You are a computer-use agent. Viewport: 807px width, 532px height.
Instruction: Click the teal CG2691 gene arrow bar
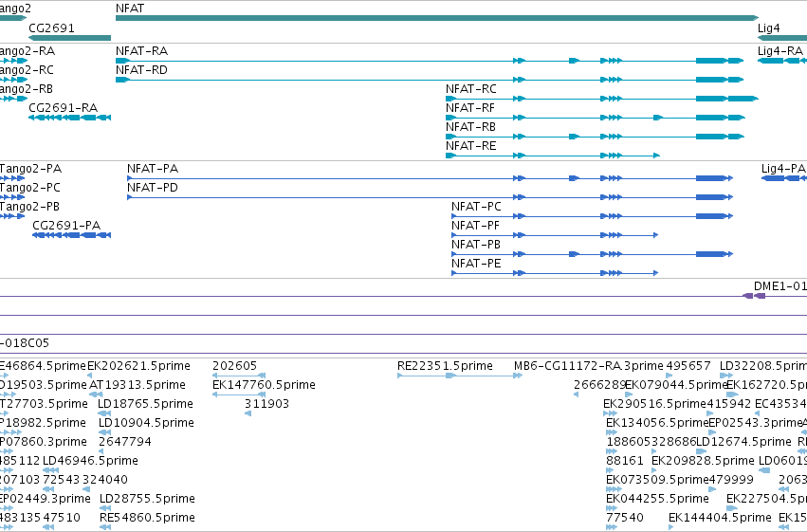pyautogui.click(x=69, y=38)
